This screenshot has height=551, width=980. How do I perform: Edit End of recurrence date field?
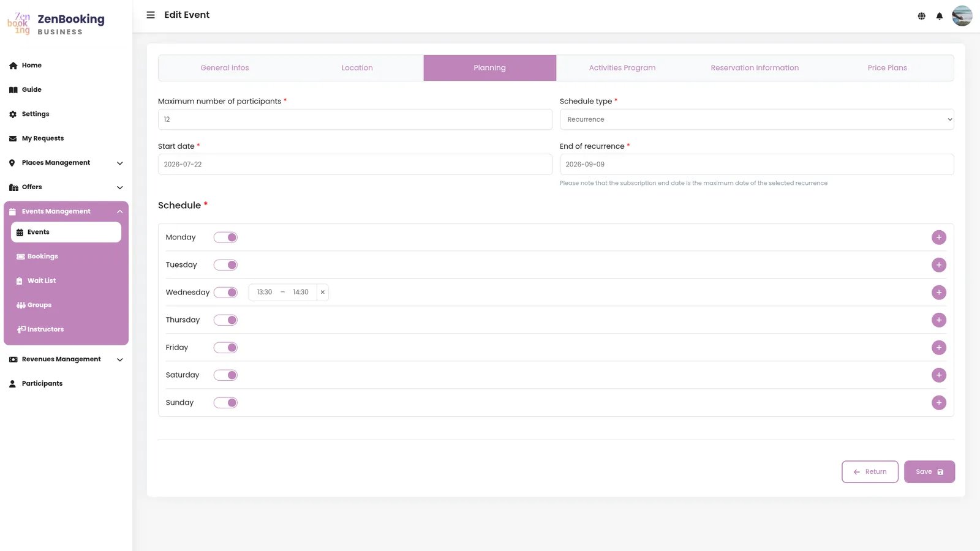click(757, 164)
